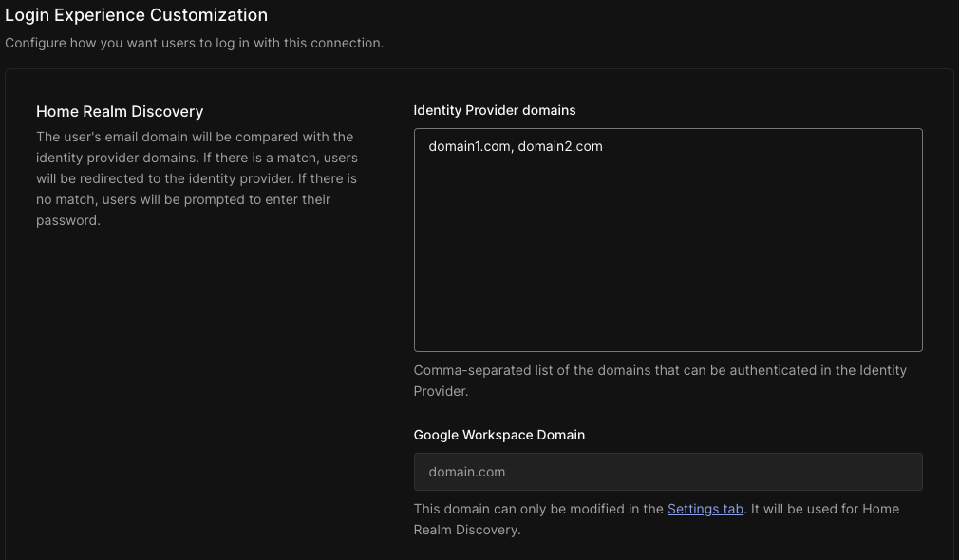Select the "Login Experience Customization" heading
Screen dimensions: 959x560
coord(136,14)
